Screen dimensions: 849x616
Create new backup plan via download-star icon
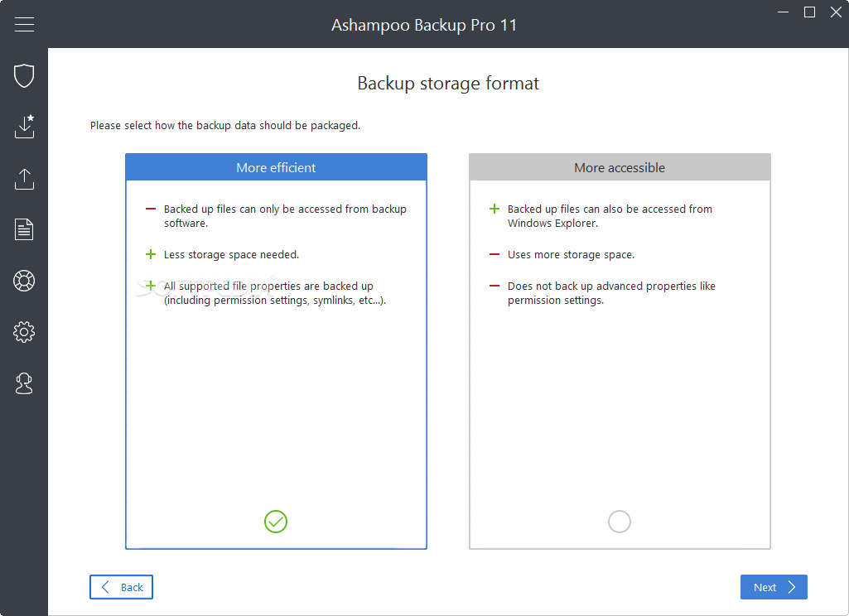tap(24, 126)
